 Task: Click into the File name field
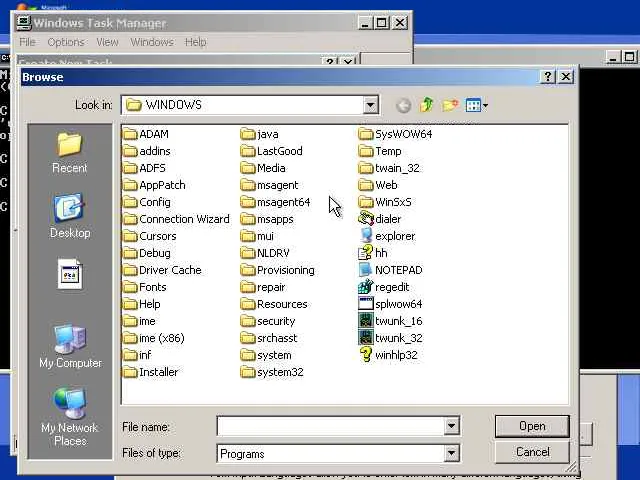pyautogui.click(x=331, y=426)
